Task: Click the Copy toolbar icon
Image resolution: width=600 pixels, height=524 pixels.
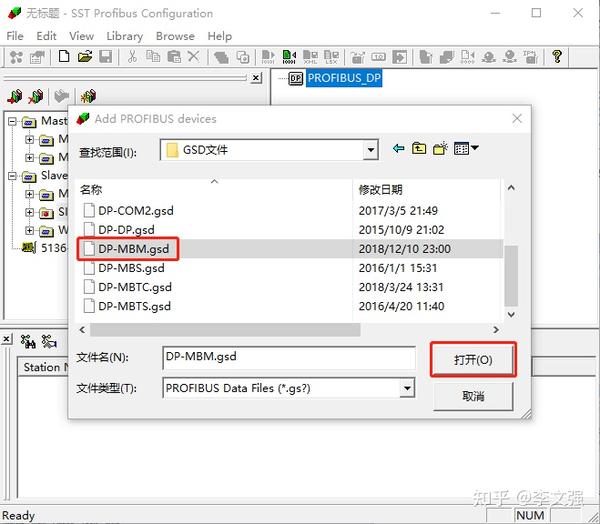Action: pos(153,57)
